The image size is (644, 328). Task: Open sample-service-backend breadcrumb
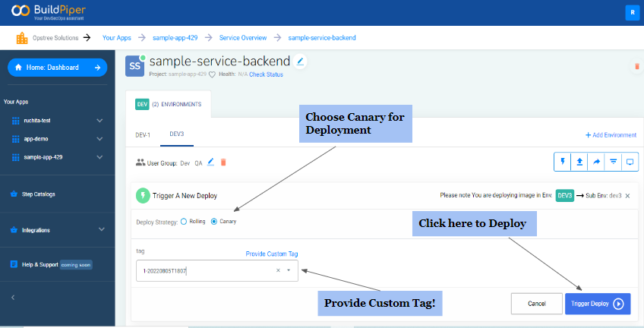pyautogui.click(x=322, y=38)
